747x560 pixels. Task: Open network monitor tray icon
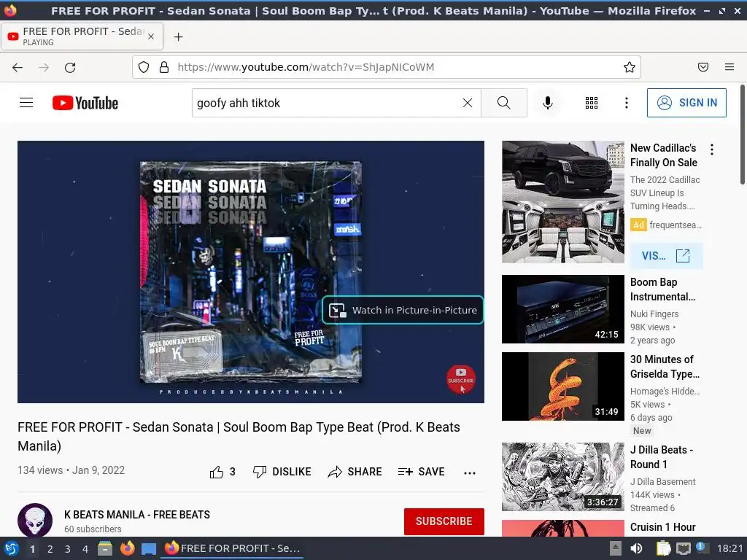tap(683, 549)
